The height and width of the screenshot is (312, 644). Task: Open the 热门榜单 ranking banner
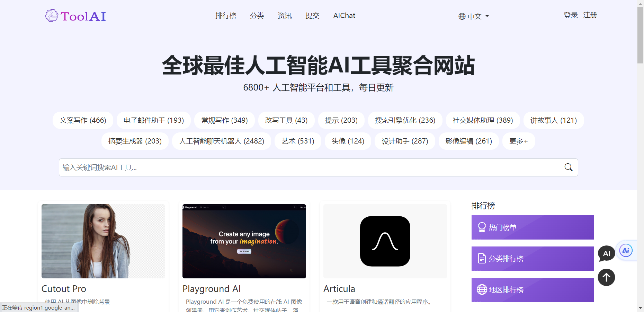[533, 227]
